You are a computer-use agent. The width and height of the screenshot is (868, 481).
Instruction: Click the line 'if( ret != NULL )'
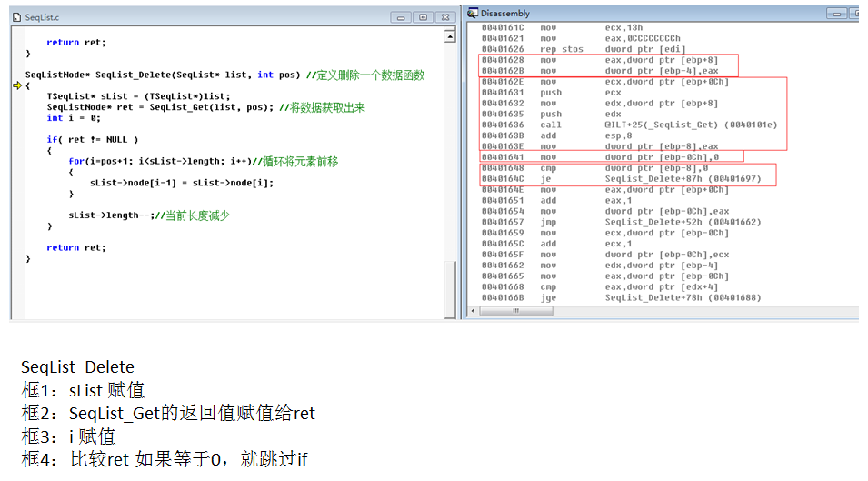[93, 139]
